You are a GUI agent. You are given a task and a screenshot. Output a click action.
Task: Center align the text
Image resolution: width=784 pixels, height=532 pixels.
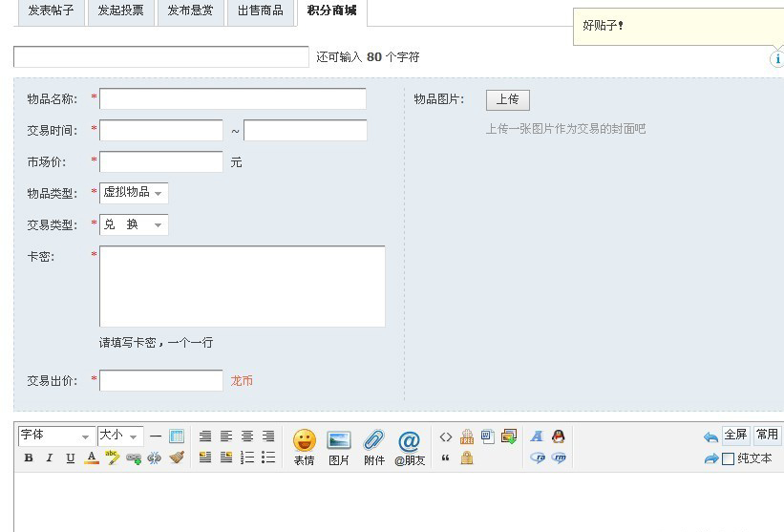(x=247, y=436)
